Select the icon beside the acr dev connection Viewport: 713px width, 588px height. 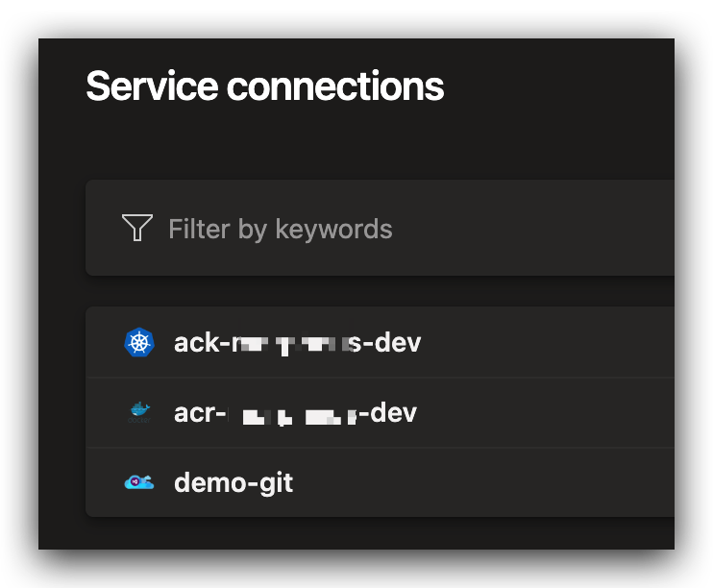coord(139,413)
